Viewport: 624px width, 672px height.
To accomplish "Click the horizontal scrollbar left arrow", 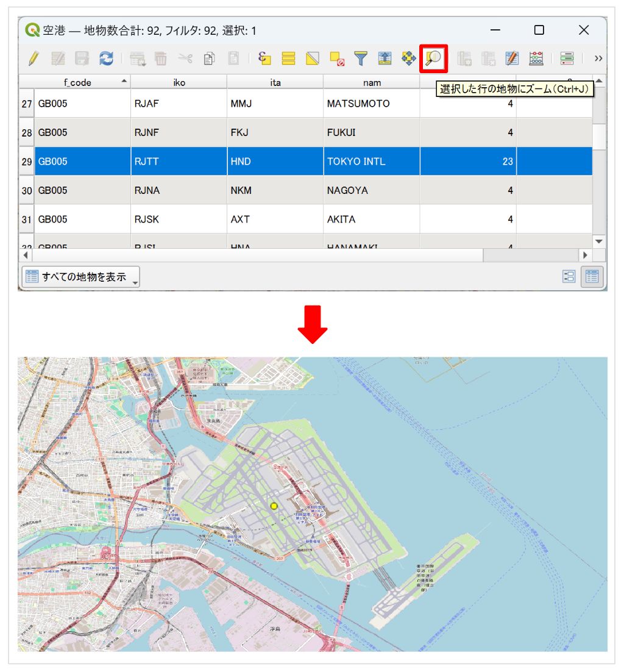I will pos(26,256).
